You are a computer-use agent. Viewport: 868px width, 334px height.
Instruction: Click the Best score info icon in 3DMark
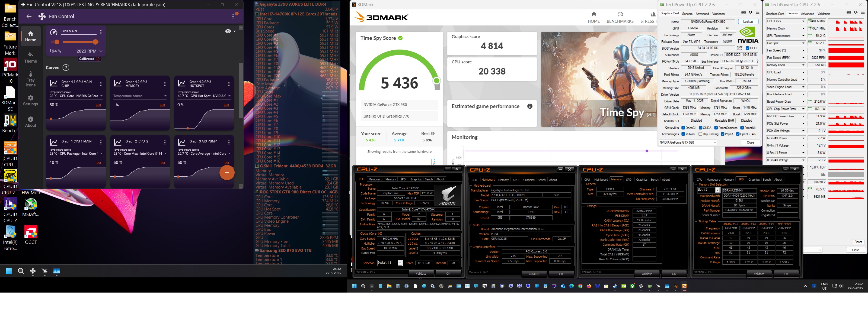coord(433,134)
